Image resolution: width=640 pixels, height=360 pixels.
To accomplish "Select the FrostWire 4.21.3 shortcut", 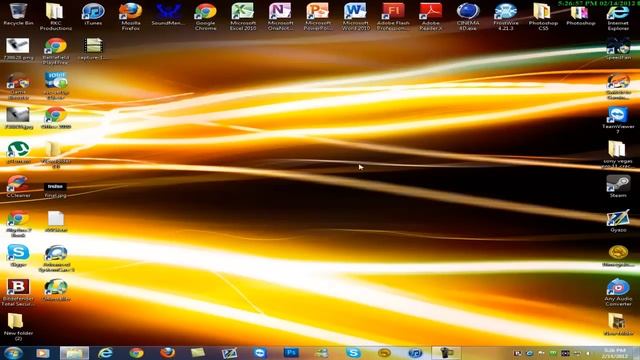I will point(506,16).
